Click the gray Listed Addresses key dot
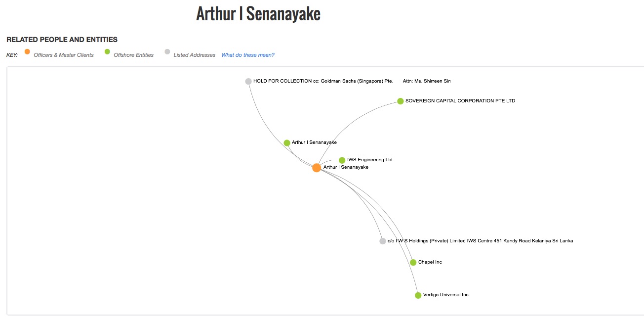The height and width of the screenshot is (320, 644). point(167,51)
